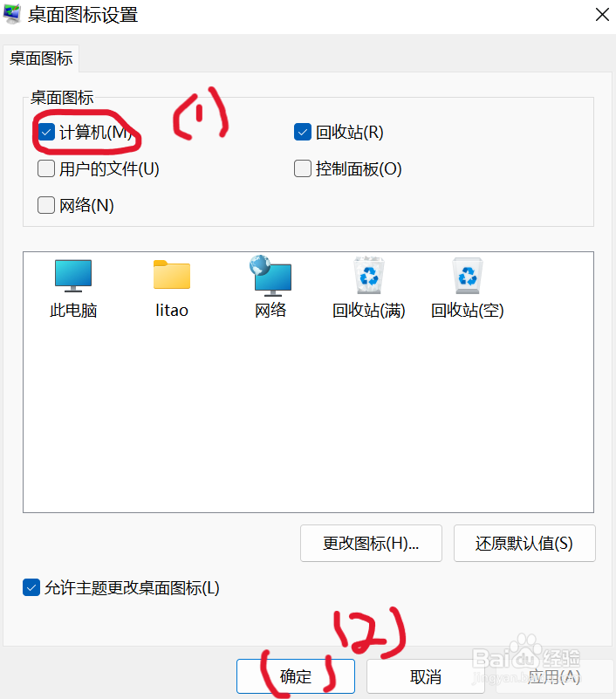Enable the 控制面板(O) checkbox
This screenshot has width=616, height=699.
pos(303,169)
